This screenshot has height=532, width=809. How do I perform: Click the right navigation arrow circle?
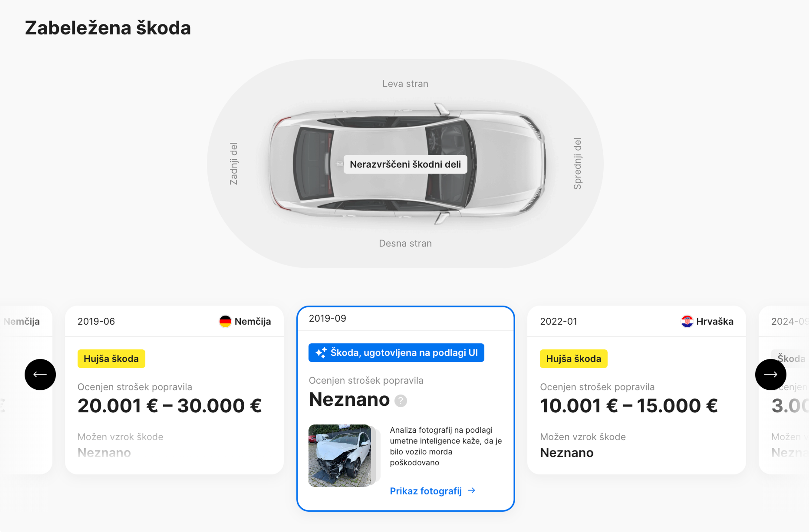tap(771, 374)
